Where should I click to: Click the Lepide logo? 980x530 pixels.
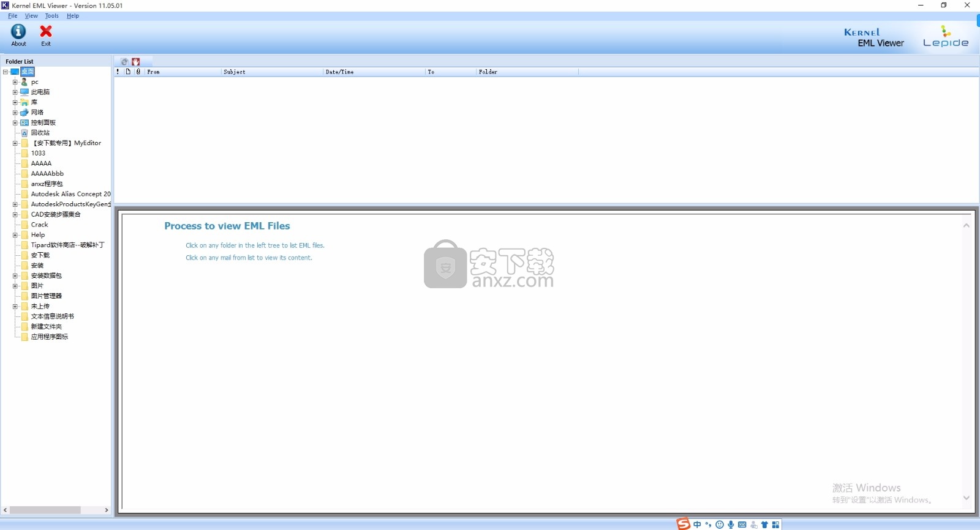(x=946, y=37)
